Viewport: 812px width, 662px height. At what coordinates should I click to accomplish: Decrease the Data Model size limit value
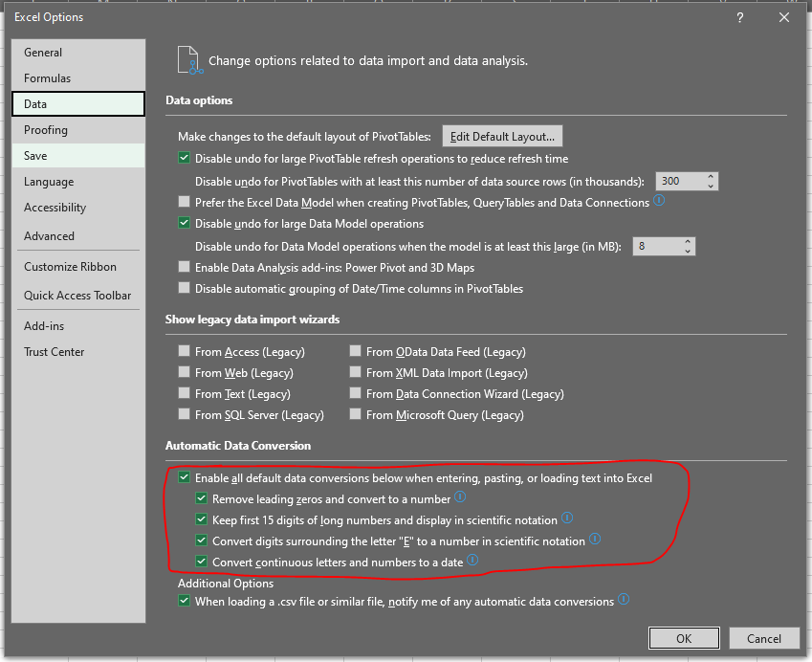[688, 251]
